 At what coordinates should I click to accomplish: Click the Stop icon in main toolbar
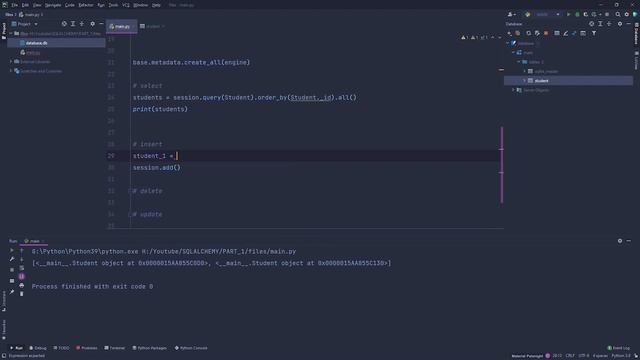607,14
